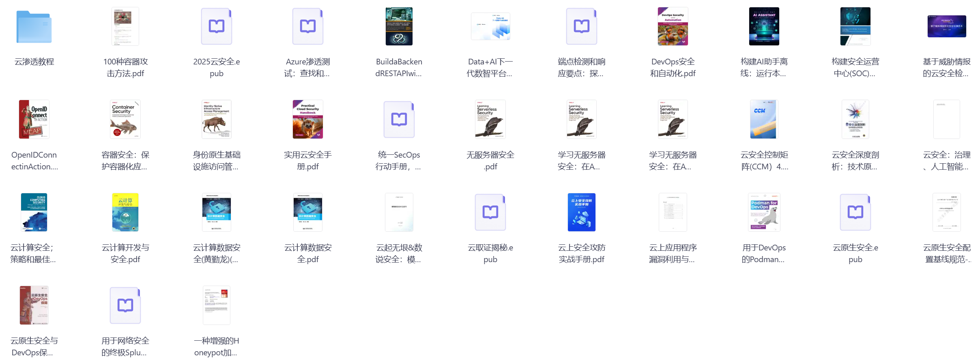Screen dimensions: 980x363
Task: Click the file name 100种容器攻击方法.pdf
Action: (125, 68)
